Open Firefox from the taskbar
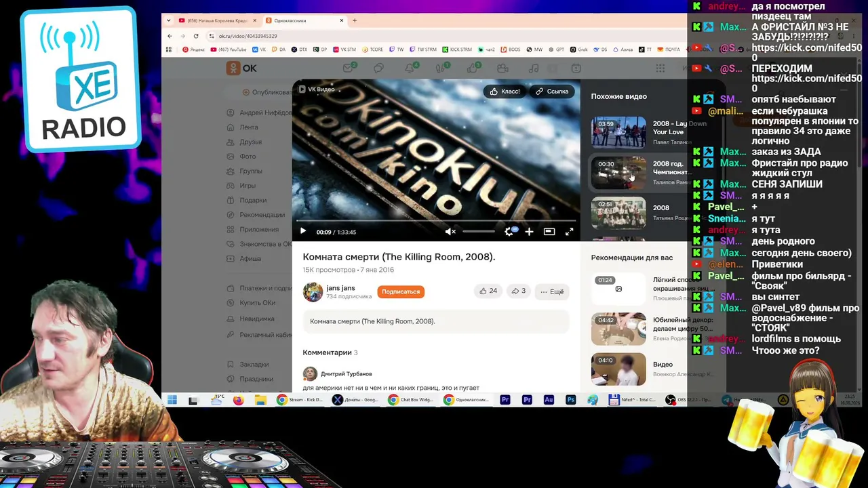 point(238,400)
